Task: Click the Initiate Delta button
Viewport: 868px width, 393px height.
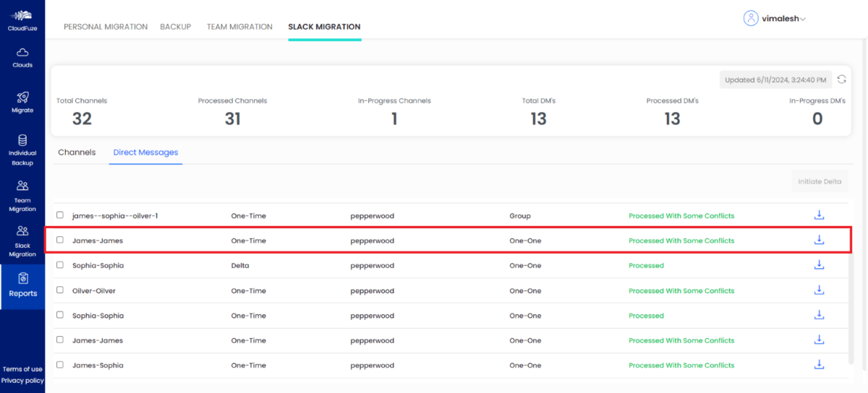Action: click(x=819, y=181)
